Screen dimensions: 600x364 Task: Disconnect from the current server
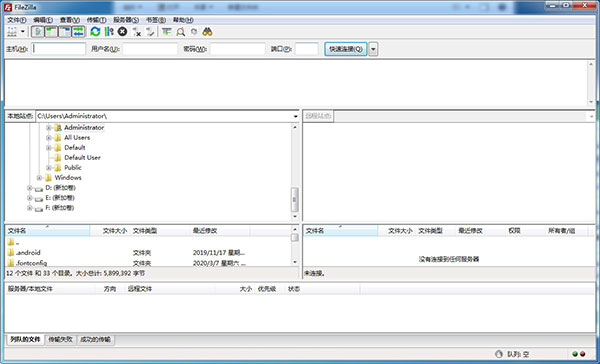click(137, 32)
